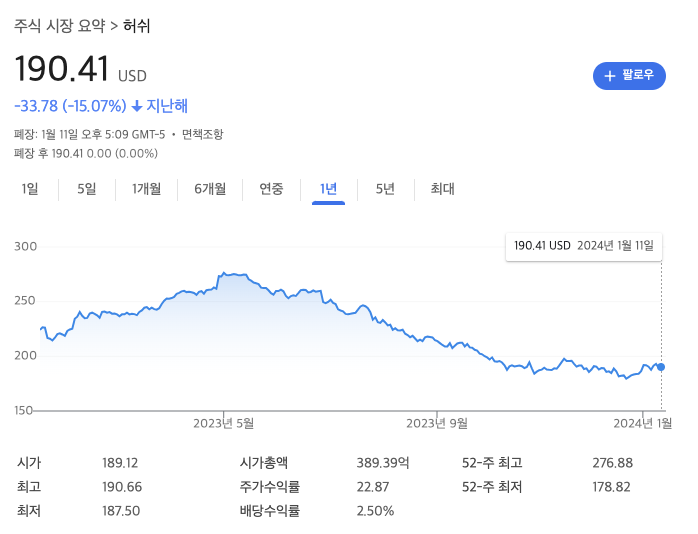Click the 150 y-axis label
This screenshot has height=534, width=698.
[x=24, y=410]
